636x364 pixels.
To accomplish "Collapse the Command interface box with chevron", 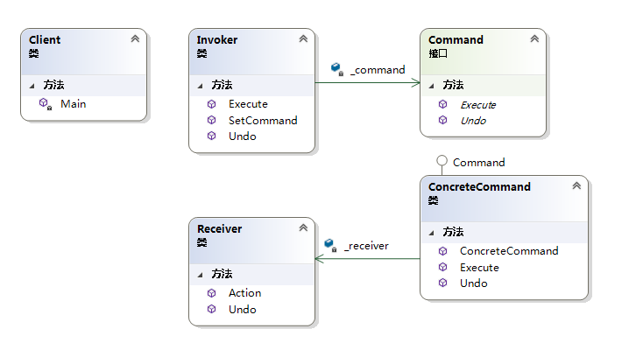I will tap(534, 39).
